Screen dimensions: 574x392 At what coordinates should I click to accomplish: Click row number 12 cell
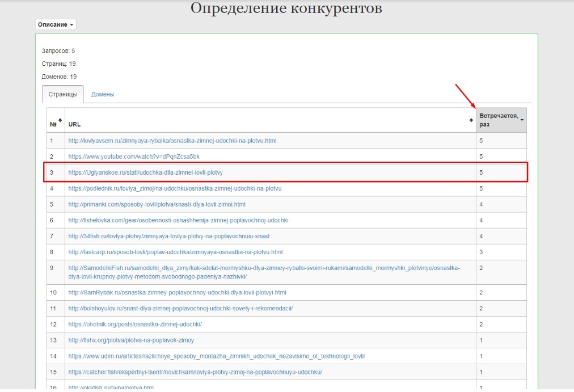(56, 324)
